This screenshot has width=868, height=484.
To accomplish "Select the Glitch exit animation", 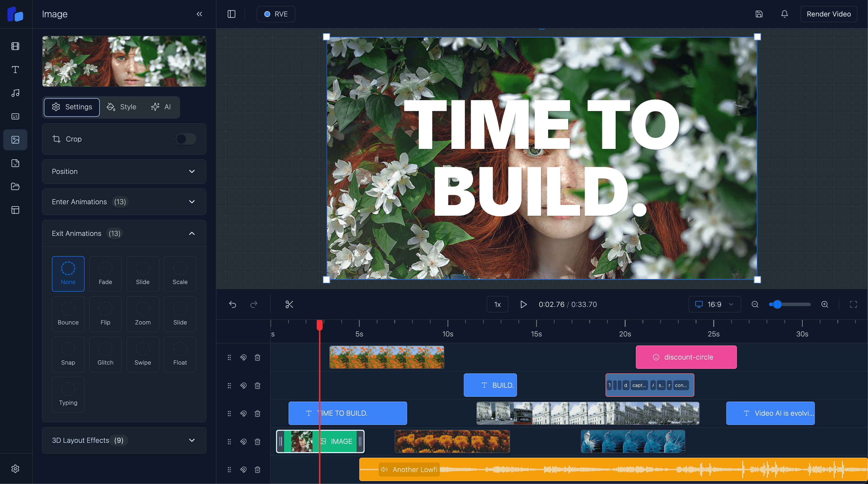I will point(105,354).
